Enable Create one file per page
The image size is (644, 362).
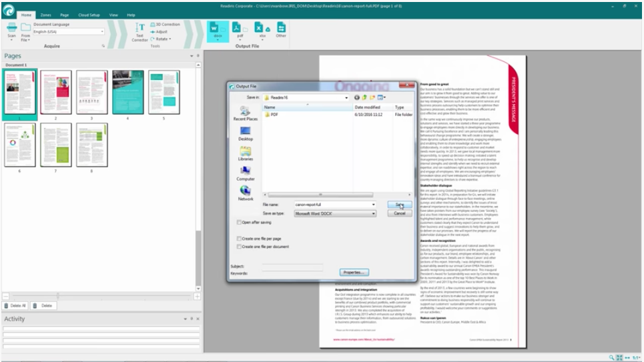pyautogui.click(x=239, y=239)
